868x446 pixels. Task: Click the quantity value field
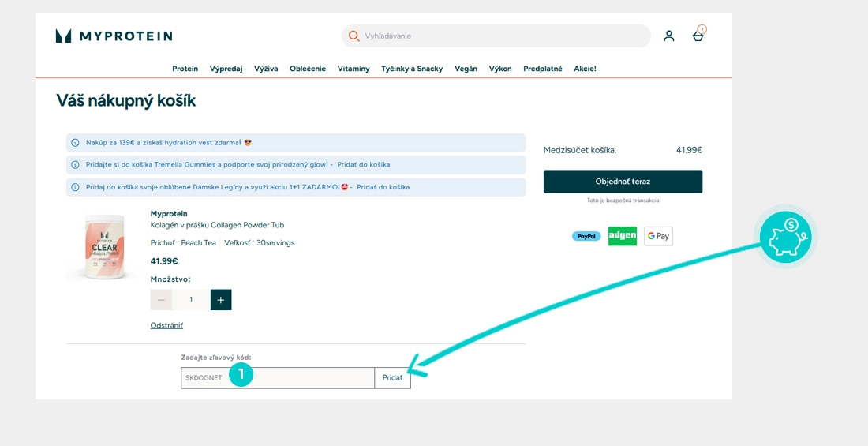[x=191, y=300]
